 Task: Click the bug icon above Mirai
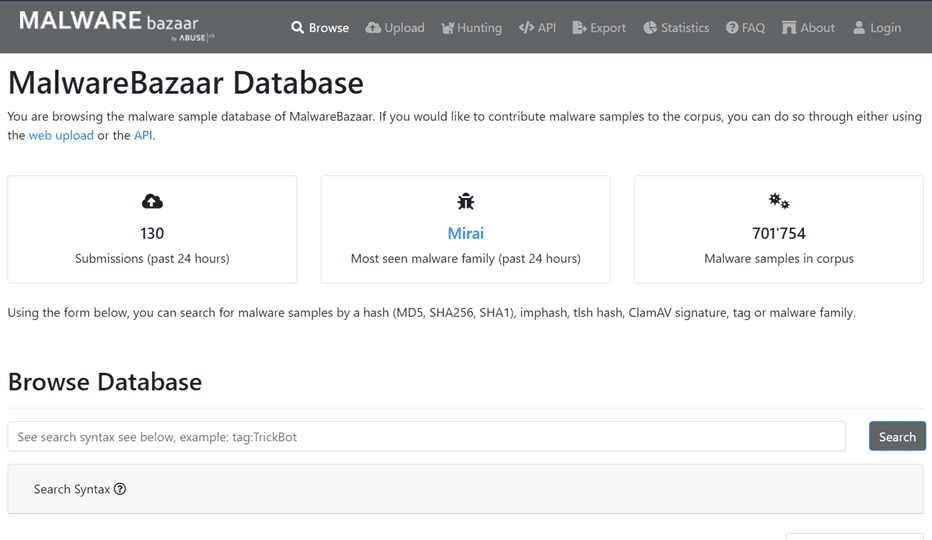(x=465, y=202)
